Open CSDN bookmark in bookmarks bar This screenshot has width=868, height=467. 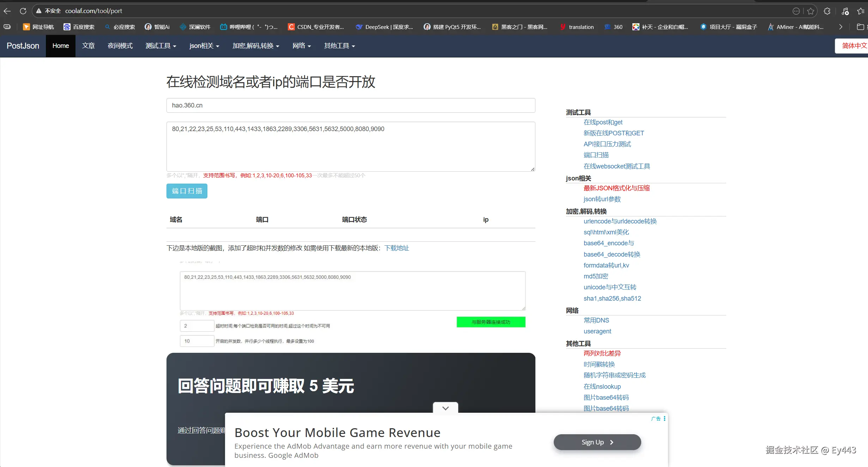[316, 27]
